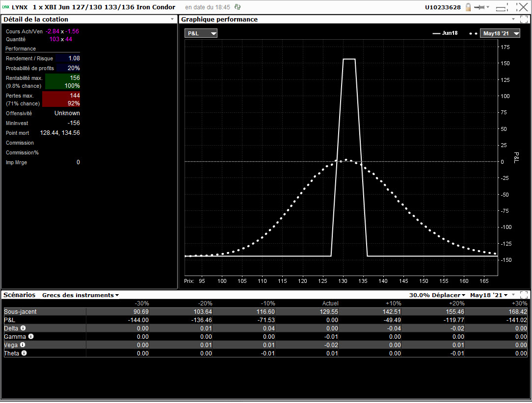Viewport: 532px width, 403px height.
Task: Click the Rentabilité max. green value cell
Action: tap(62, 82)
